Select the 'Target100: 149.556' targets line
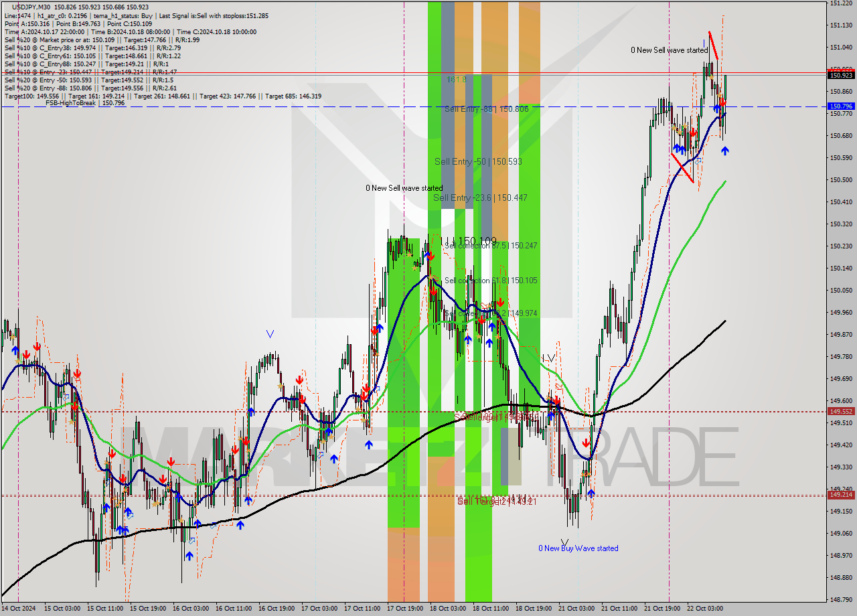Viewport: 857px width, 616px height. 163,96
